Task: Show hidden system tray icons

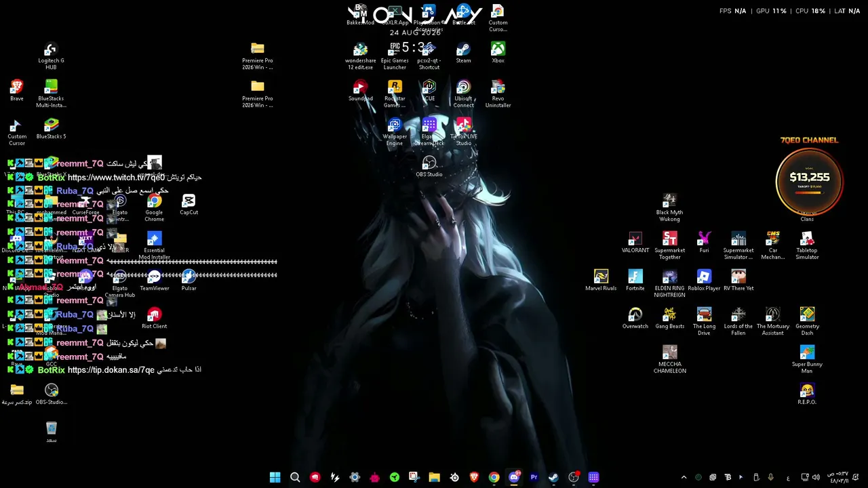Action: (x=684, y=478)
